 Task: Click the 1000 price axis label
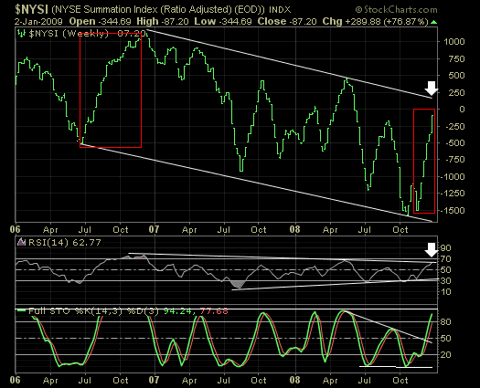pyautogui.click(x=453, y=42)
